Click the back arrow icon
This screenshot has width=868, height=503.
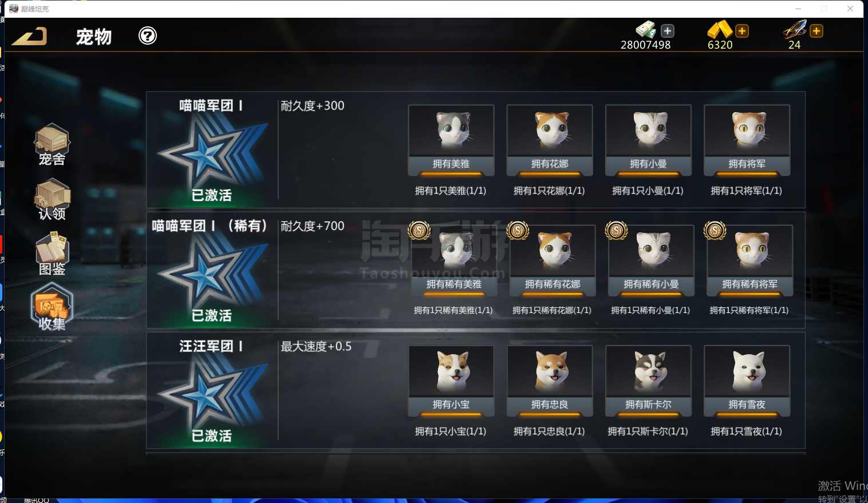click(x=30, y=37)
